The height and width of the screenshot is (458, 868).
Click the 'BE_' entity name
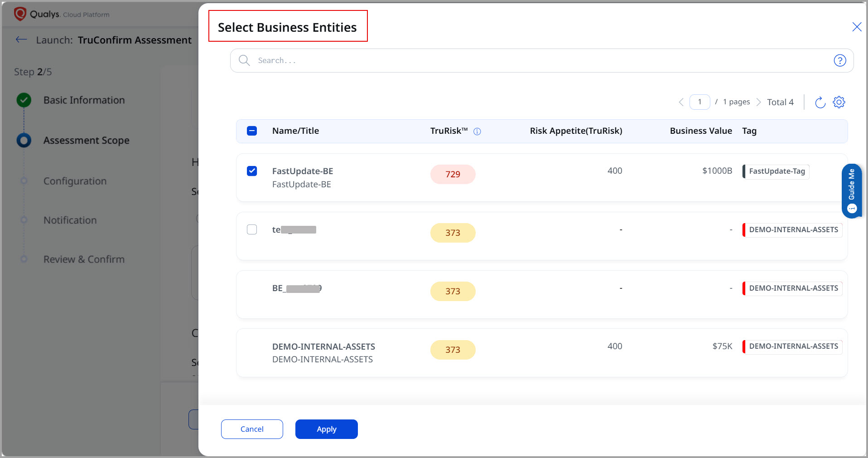pos(297,288)
